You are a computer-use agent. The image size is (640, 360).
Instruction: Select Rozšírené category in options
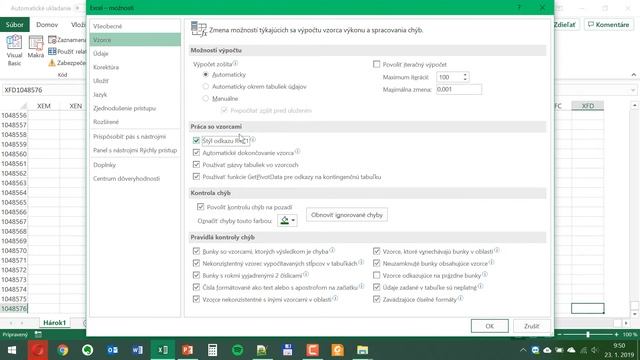[135, 122]
